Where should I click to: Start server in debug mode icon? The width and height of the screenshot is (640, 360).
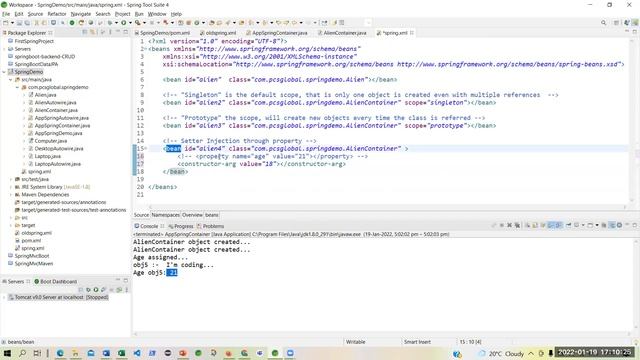(89, 290)
